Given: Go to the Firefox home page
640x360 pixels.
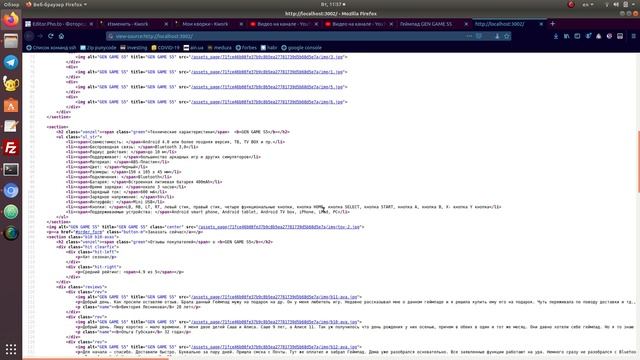Looking at the screenshot, I should [61, 36].
